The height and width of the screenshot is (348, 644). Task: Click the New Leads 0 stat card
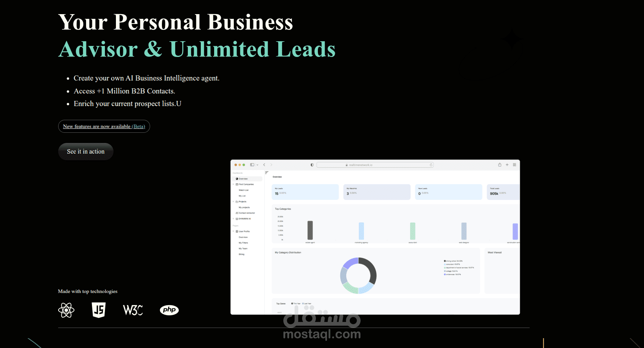tap(449, 192)
